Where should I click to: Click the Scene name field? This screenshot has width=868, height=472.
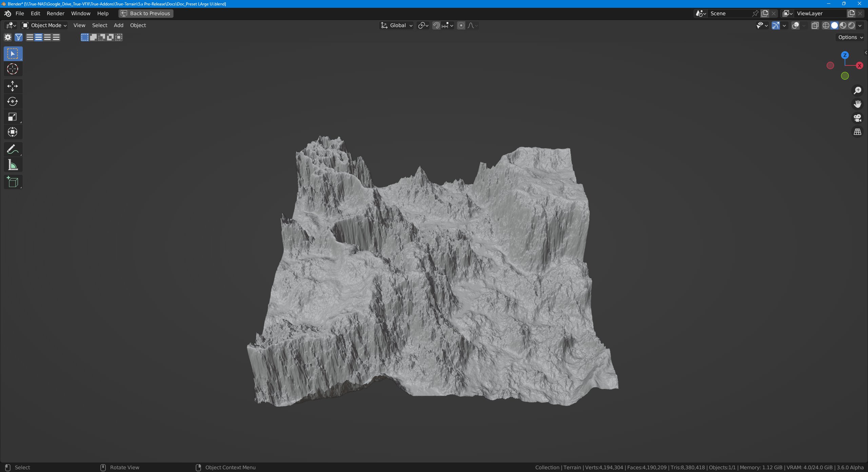coord(729,13)
